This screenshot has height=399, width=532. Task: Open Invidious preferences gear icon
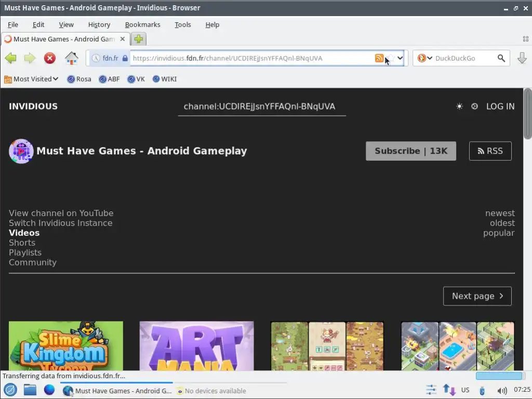[474, 106]
